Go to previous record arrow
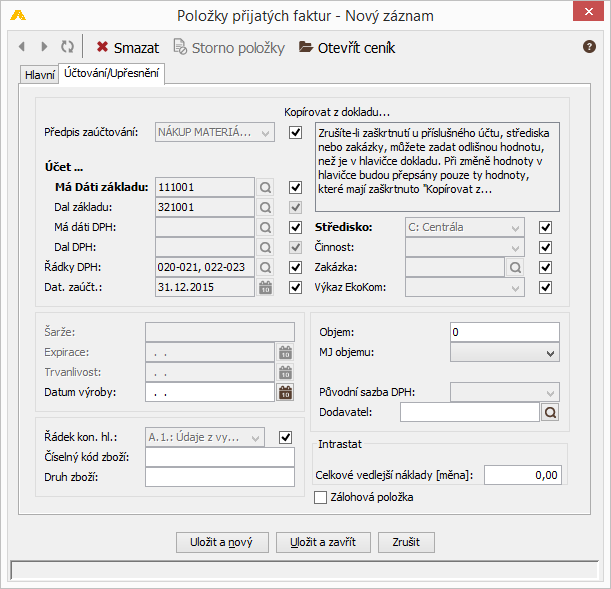The width and height of the screenshot is (611, 589). 22,47
